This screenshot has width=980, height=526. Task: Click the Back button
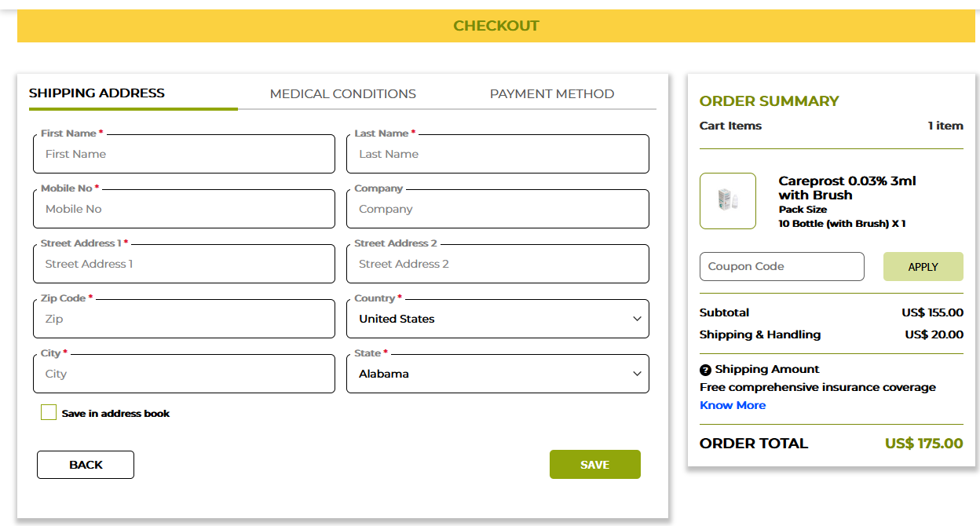pos(86,465)
